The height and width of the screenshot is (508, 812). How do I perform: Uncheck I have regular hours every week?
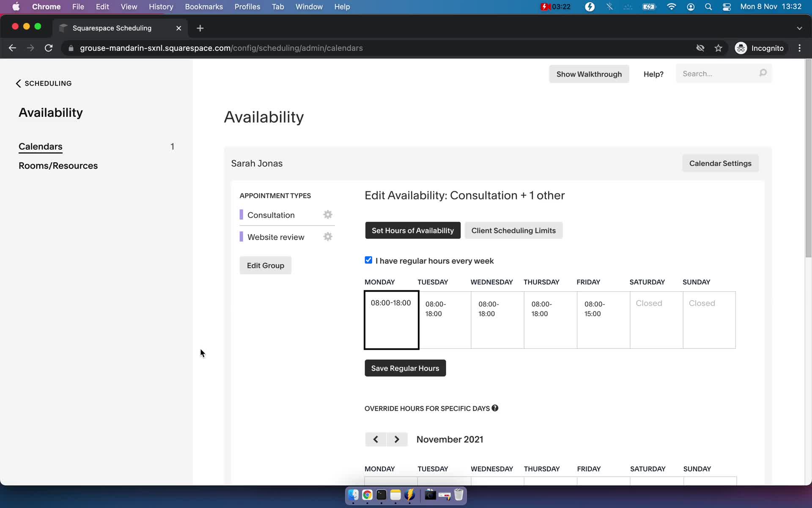368,260
